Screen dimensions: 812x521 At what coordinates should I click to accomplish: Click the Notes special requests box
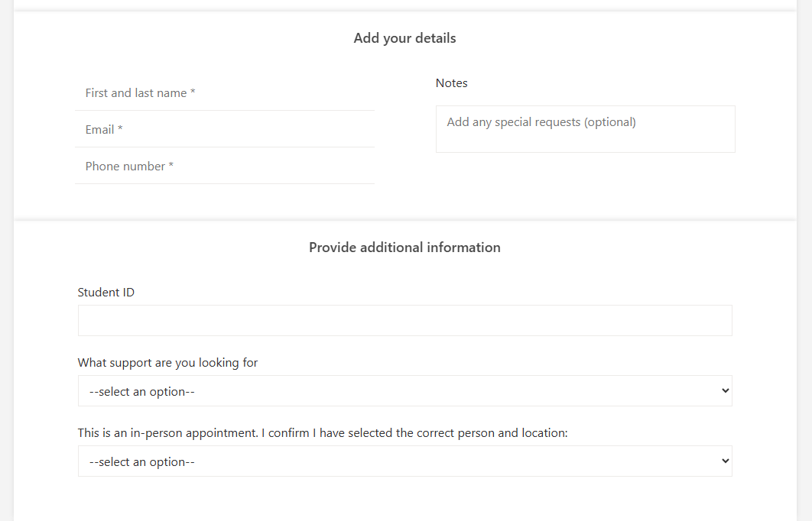(x=585, y=128)
